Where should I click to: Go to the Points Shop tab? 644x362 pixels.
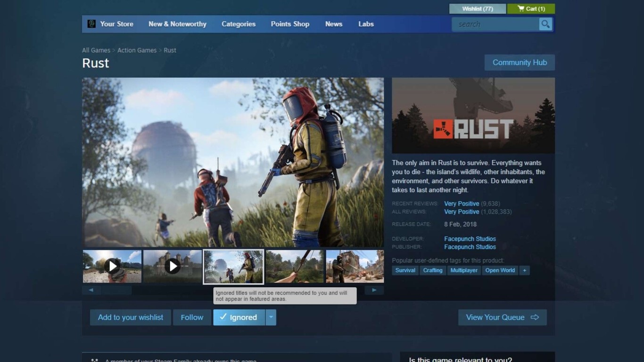290,24
